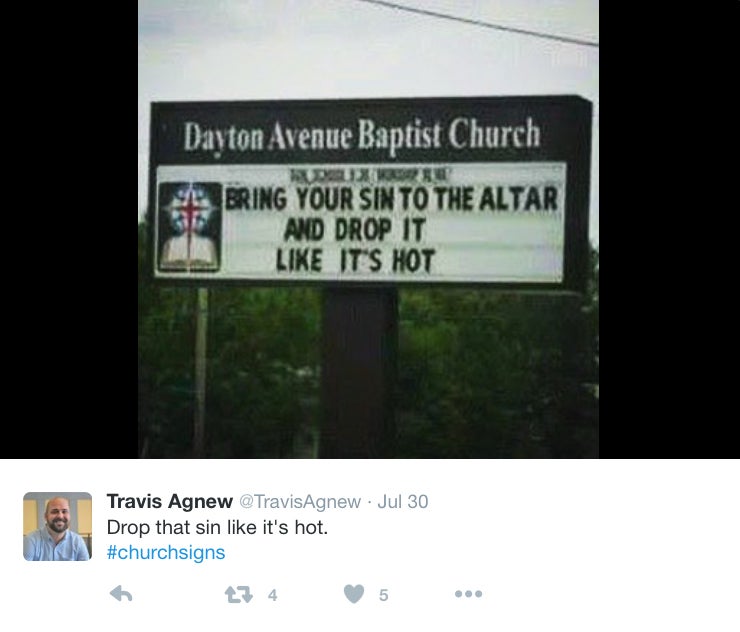Open Travis Agnew's profile picture
This screenshot has height=632, width=740.
[58, 526]
